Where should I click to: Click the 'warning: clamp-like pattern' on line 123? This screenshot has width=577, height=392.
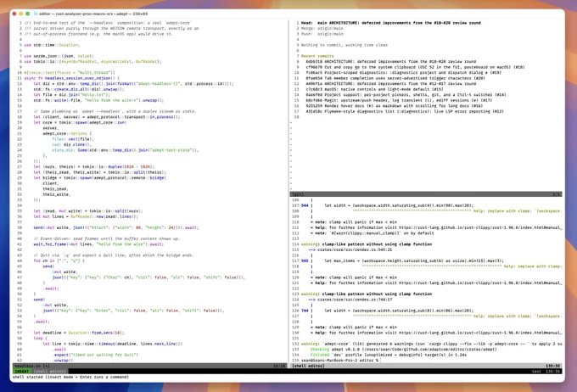367,294
